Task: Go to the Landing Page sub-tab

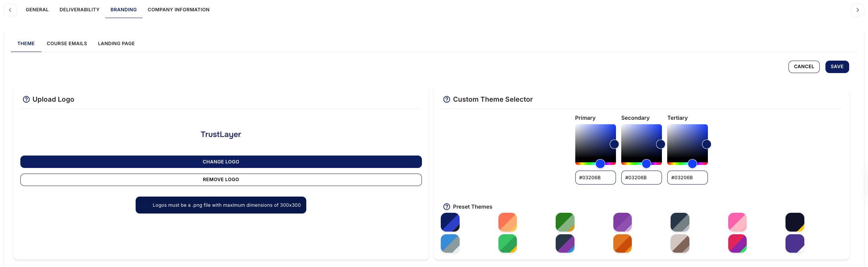Action: 116,44
